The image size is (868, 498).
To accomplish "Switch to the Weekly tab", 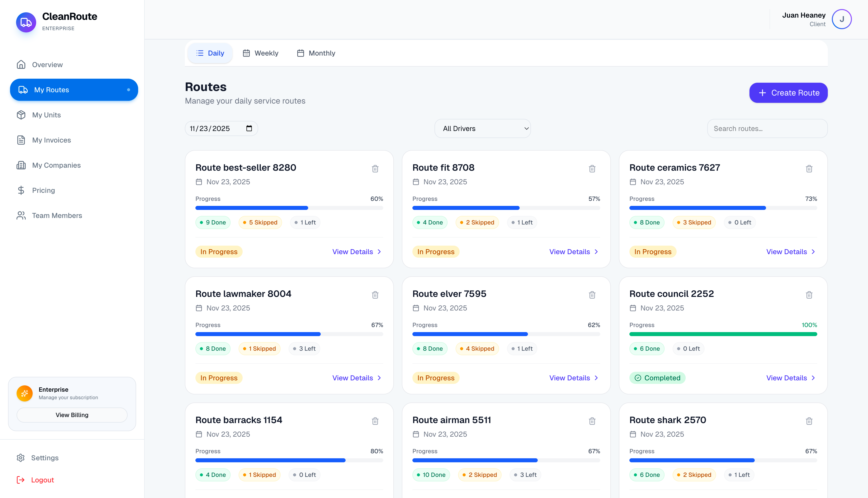I will [260, 53].
